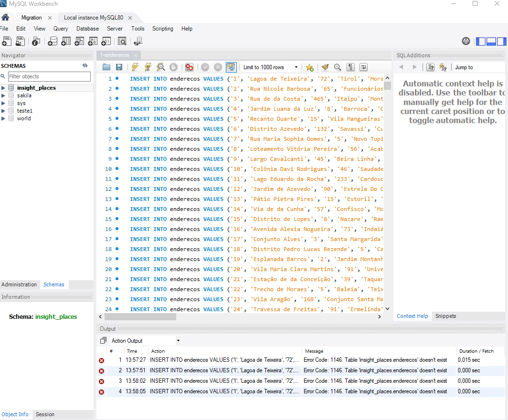Switch to the Snippets tab
The height and width of the screenshot is (420, 508).
point(445,316)
